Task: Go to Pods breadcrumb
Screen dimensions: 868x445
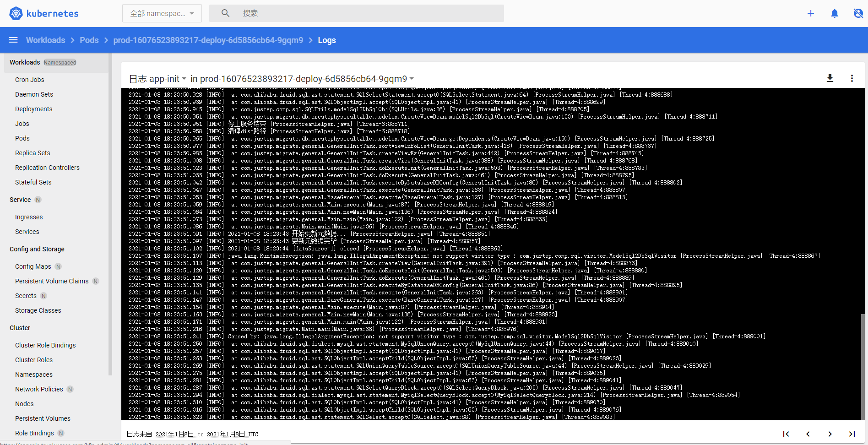Action: pos(89,40)
